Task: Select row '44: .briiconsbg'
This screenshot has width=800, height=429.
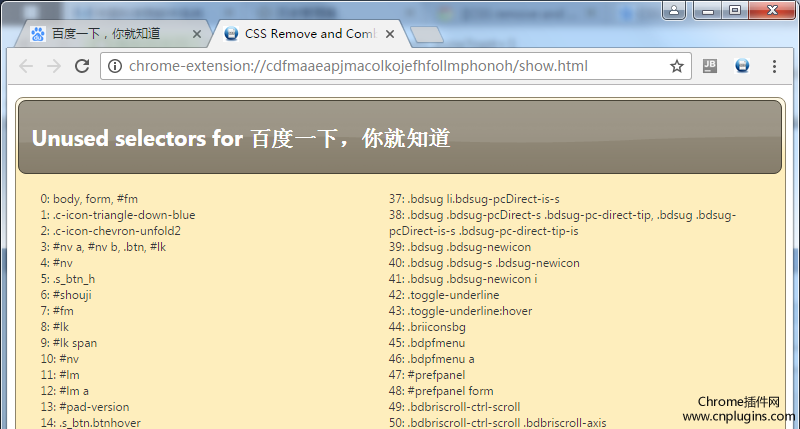Action: pyautogui.click(x=427, y=326)
